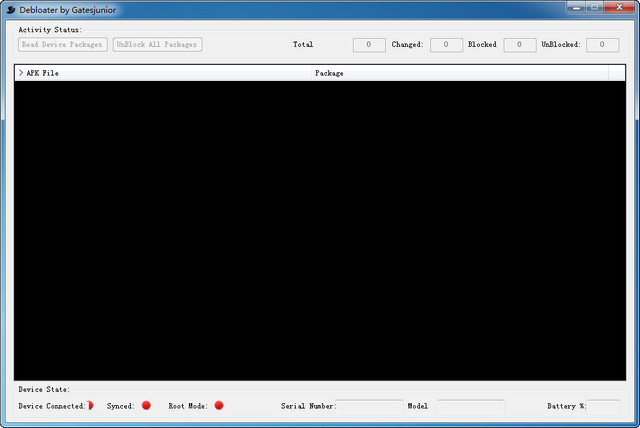Click the Device Connected status indicator

90,406
